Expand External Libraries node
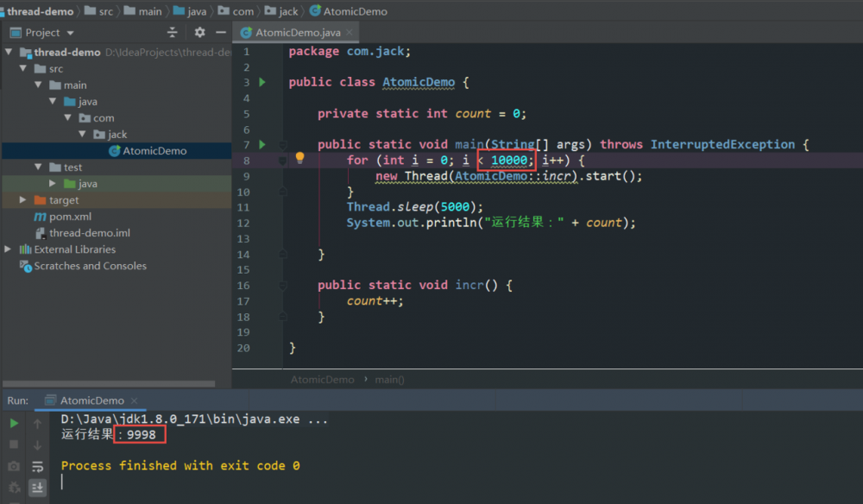The width and height of the screenshot is (863, 504). click(x=9, y=249)
